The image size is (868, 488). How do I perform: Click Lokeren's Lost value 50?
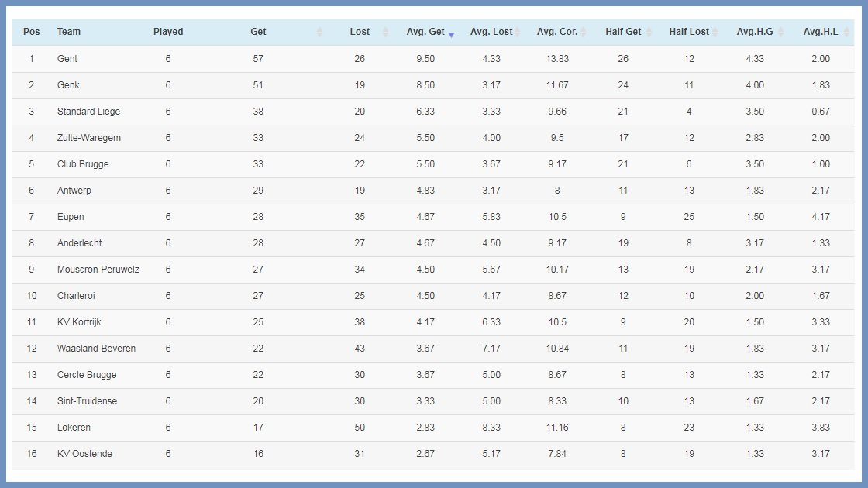pos(360,428)
